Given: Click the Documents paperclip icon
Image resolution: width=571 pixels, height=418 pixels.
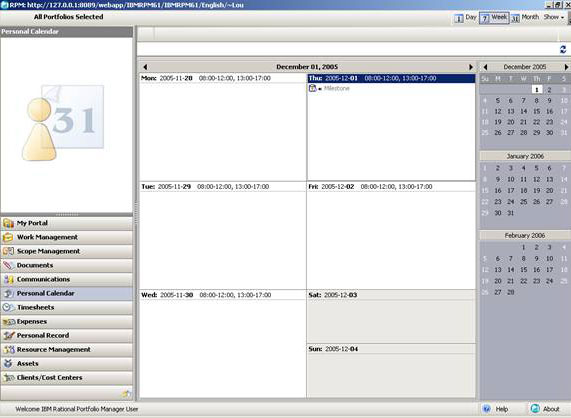Looking at the screenshot, I should [8, 265].
